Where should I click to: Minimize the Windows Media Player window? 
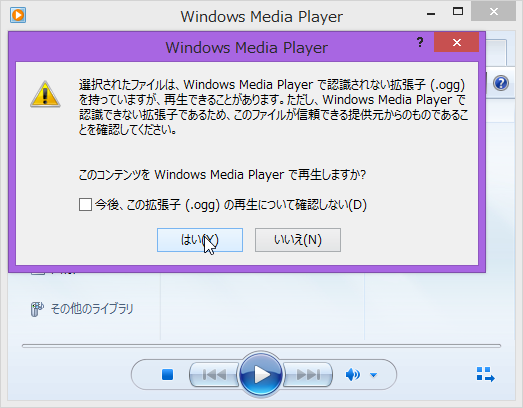pos(431,14)
